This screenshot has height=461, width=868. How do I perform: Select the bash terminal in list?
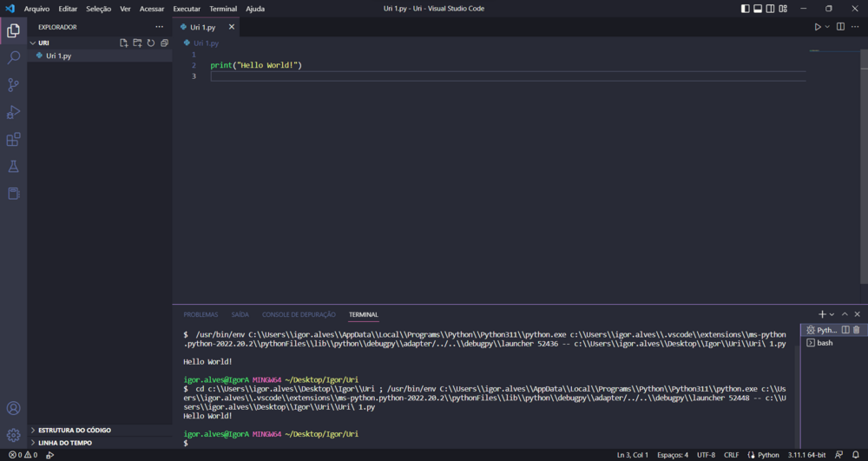click(x=824, y=343)
